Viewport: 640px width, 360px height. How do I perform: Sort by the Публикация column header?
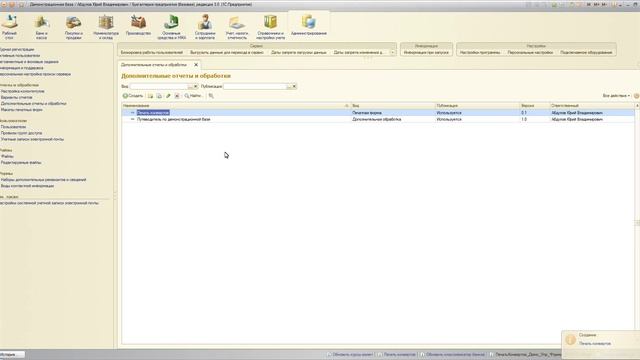click(477, 106)
